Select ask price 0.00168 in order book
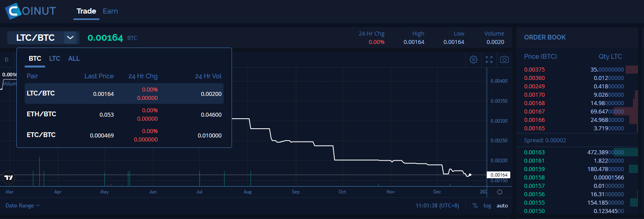644x219 pixels. [x=535, y=103]
